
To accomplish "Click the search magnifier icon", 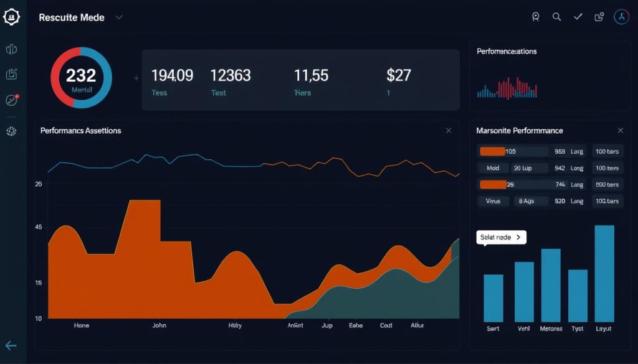I will click(x=556, y=17).
